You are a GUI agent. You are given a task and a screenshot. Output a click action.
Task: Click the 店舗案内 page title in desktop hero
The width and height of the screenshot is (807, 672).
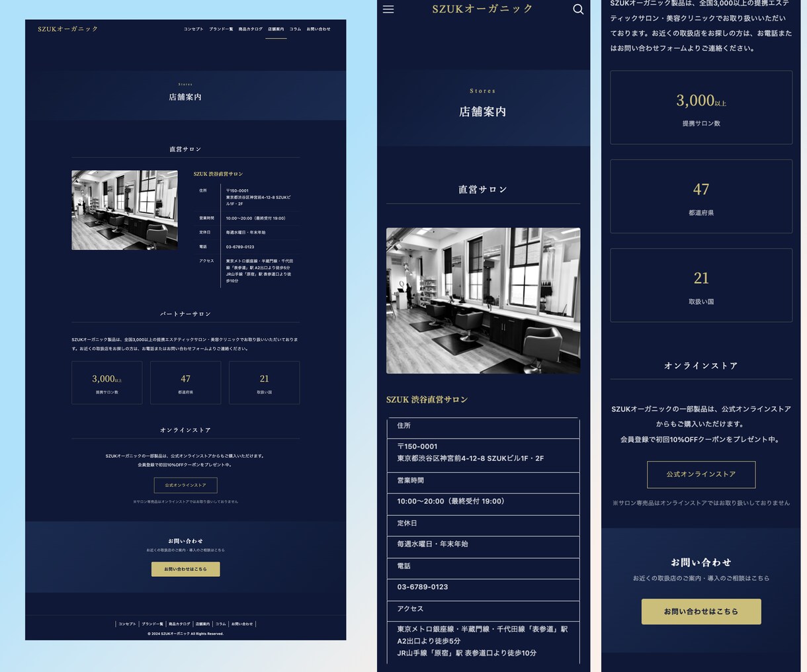coord(185,97)
